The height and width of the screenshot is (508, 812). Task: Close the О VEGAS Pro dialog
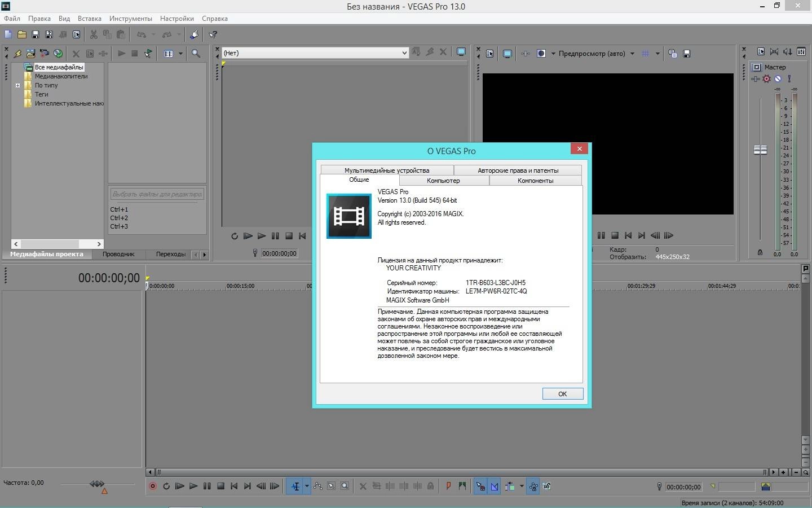point(579,148)
